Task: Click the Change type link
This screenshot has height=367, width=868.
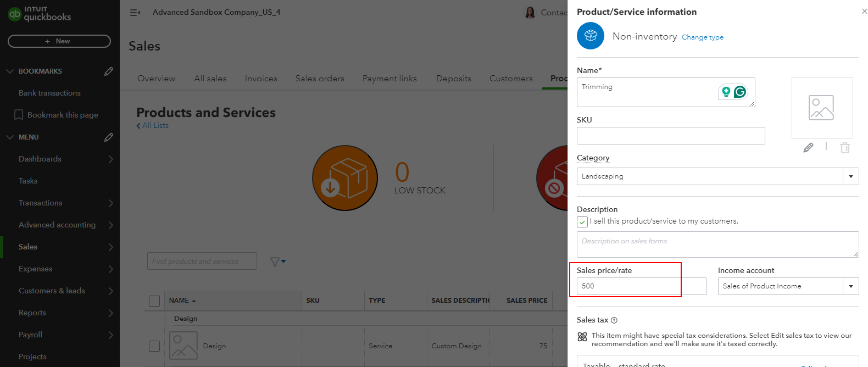Action: point(702,37)
